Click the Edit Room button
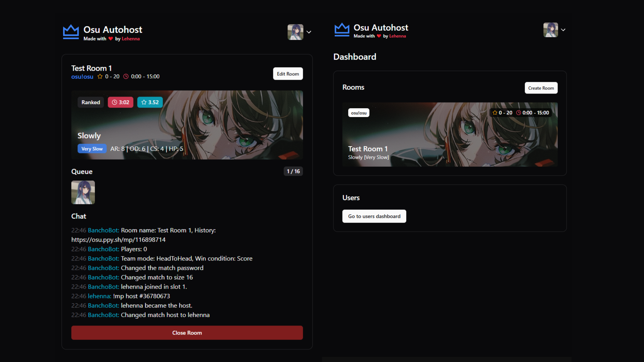This screenshot has width=644, height=362. point(288,74)
